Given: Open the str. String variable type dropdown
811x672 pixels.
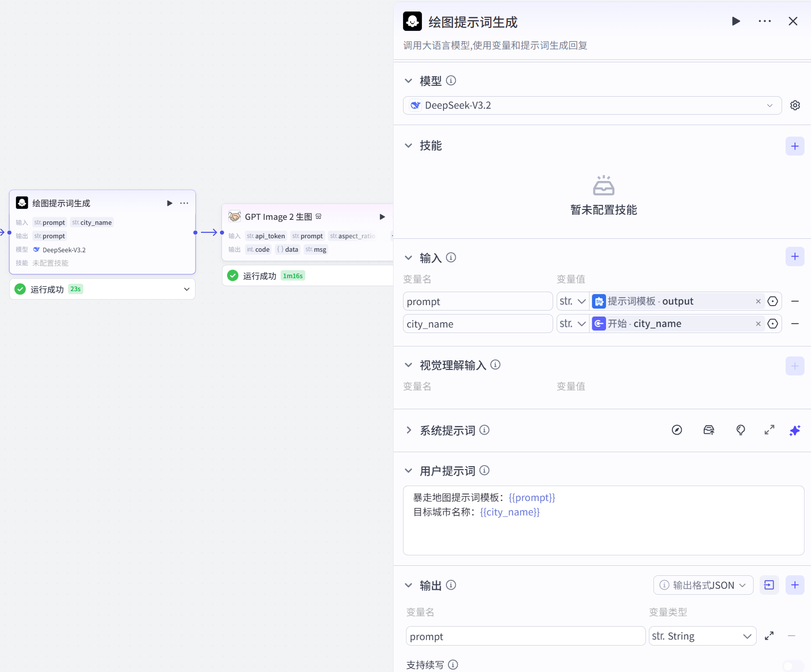Looking at the screenshot, I should [x=702, y=637].
